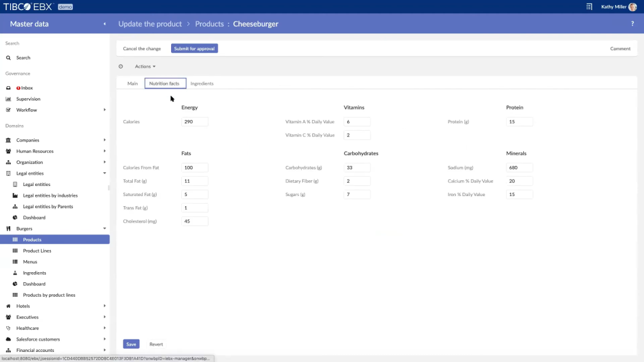Image resolution: width=644 pixels, height=362 pixels.
Task: Click the notifications icon in the top bar
Action: coord(589,6)
